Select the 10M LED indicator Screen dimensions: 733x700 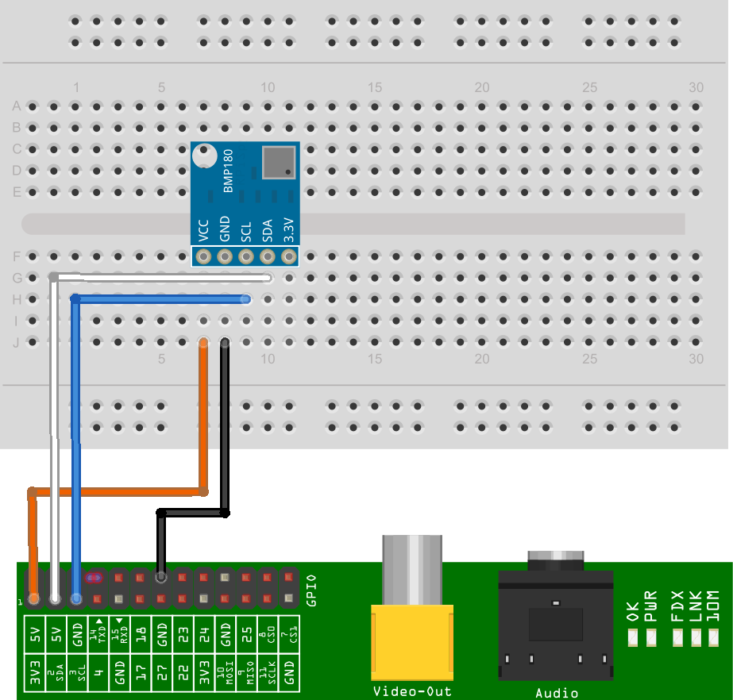click(x=713, y=637)
